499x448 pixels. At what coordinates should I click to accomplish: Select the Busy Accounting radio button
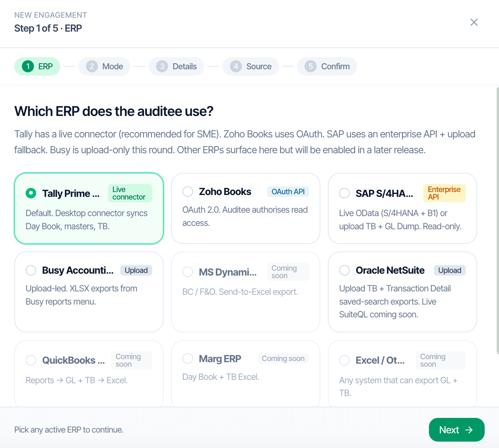point(31,270)
